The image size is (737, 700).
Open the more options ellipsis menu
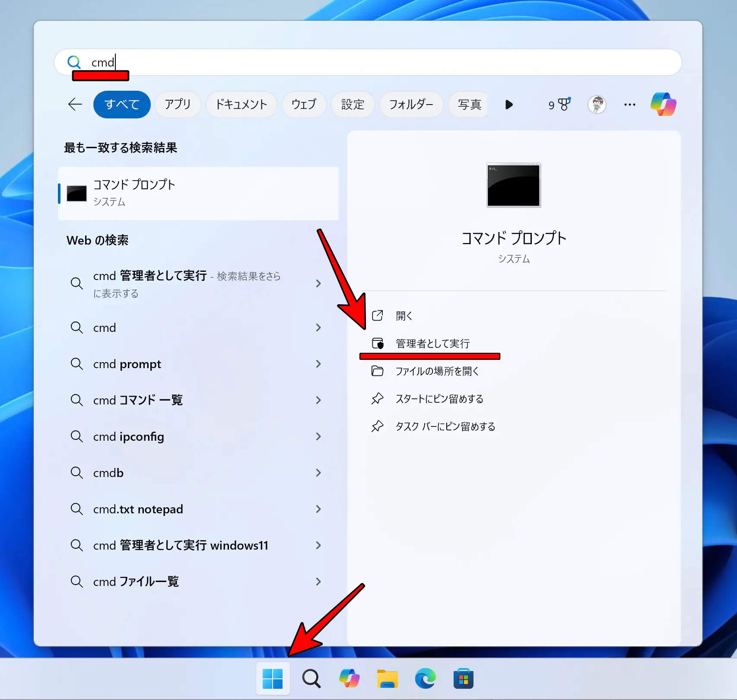[x=629, y=104]
